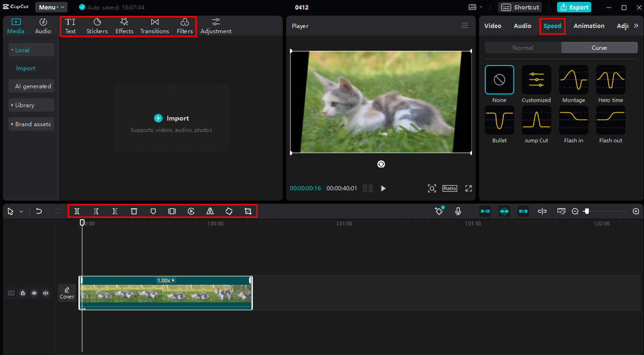
Task: Adjust the timeline zoom slider
Action: (586, 211)
